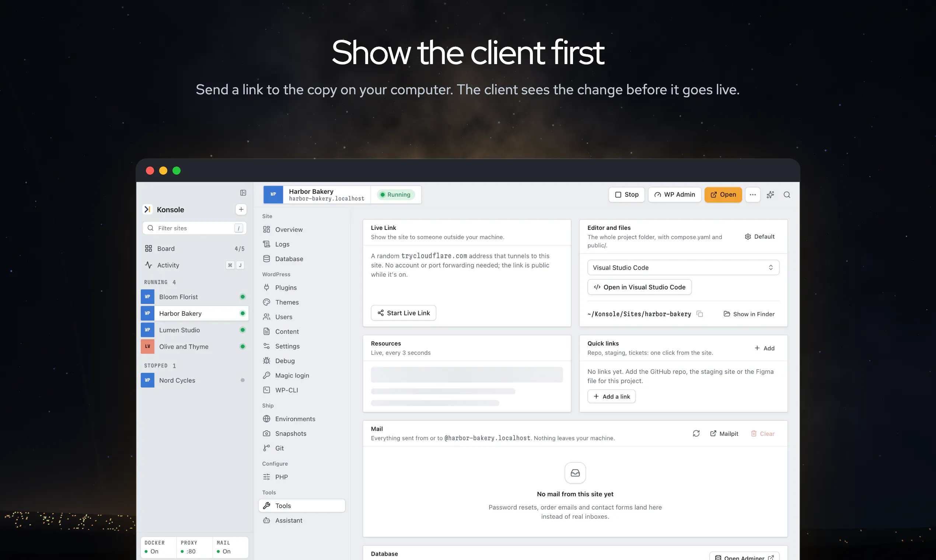Click Olive and Thyme's LV site icon
Image resolution: width=936 pixels, height=560 pixels.
pos(147,346)
